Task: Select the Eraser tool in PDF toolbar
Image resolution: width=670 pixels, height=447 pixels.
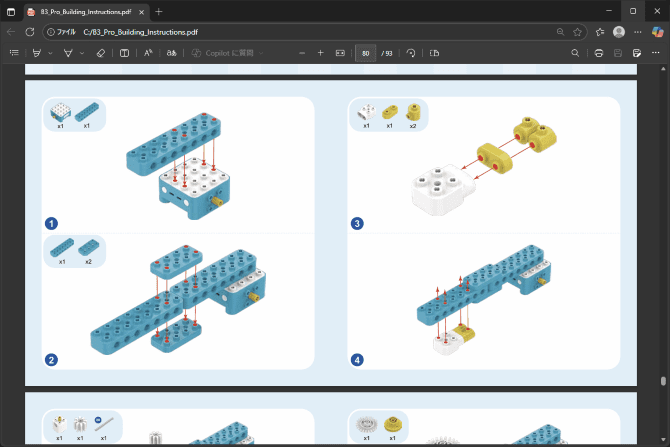Action: pyautogui.click(x=99, y=52)
